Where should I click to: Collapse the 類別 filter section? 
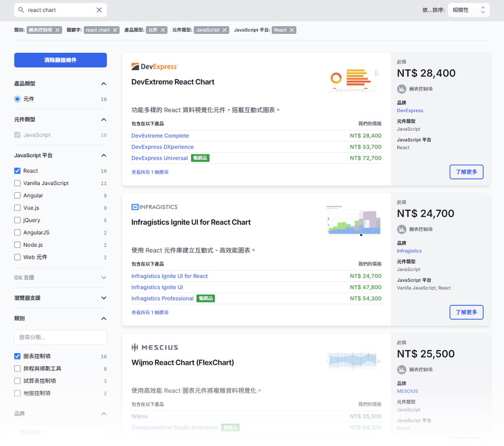(x=103, y=319)
